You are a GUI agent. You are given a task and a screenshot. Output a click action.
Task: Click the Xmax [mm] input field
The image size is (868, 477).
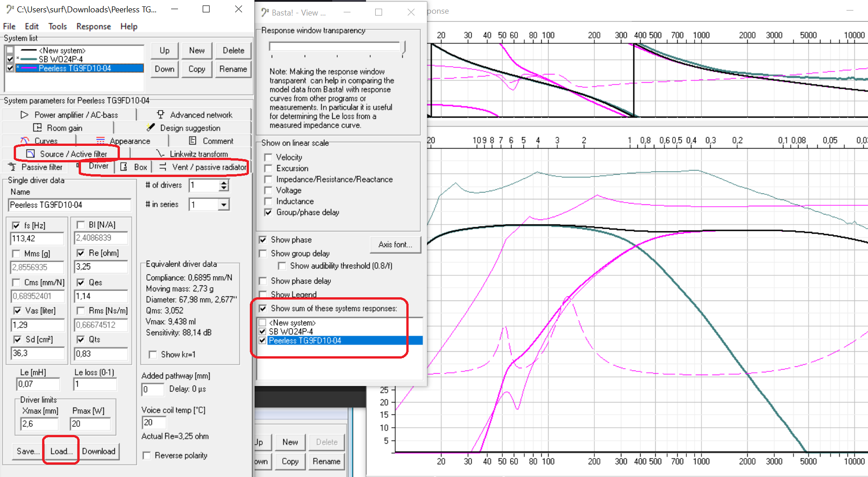(39, 424)
